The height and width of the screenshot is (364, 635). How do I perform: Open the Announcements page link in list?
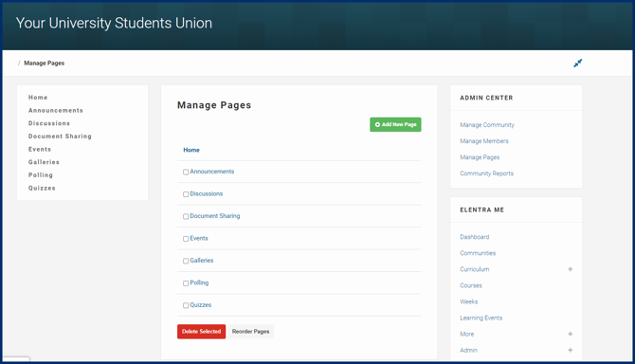(212, 172)
